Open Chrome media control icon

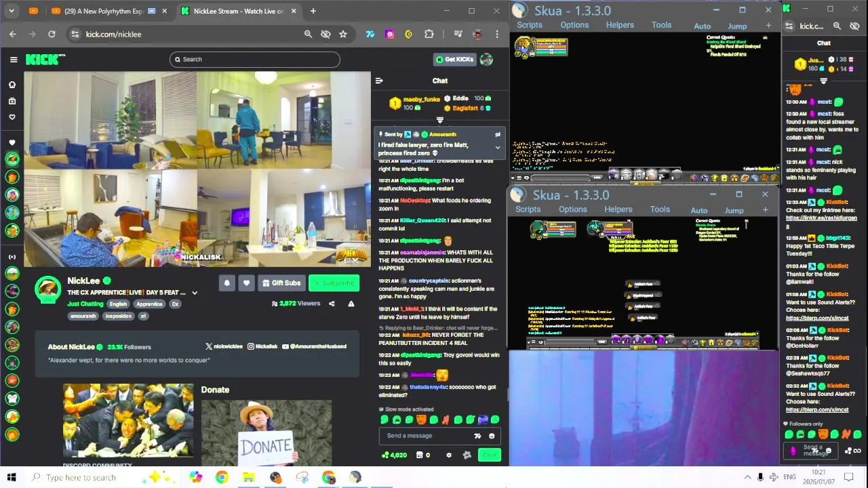458,34
